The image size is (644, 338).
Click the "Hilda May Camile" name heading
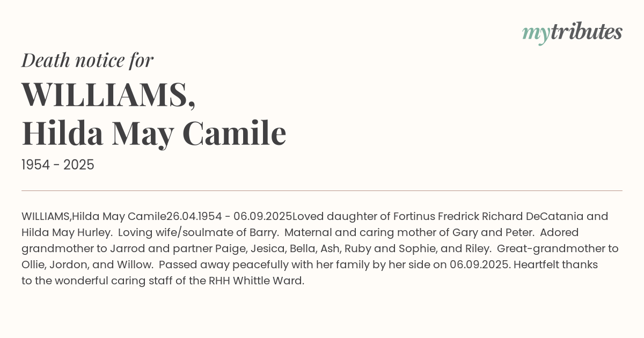click(153, 133)
